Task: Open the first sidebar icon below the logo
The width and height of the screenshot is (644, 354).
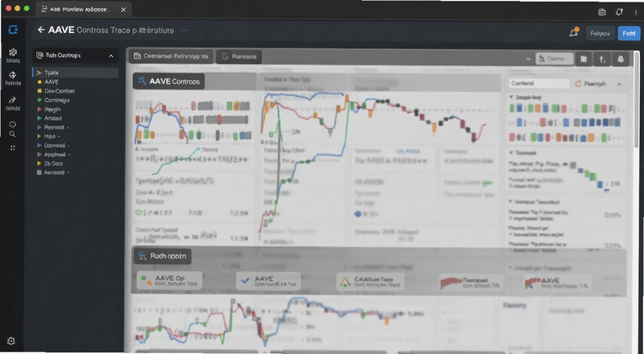Action: click(x=13, y=52)
